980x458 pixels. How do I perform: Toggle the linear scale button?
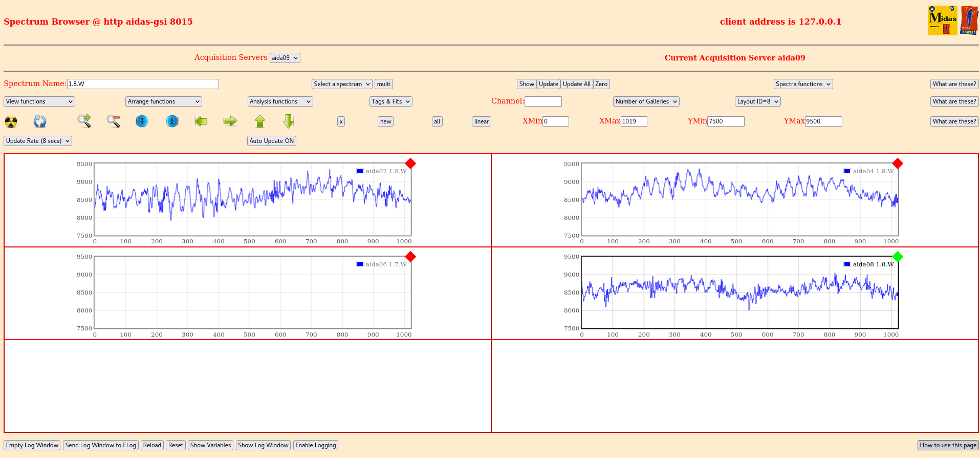pos(481,121)
